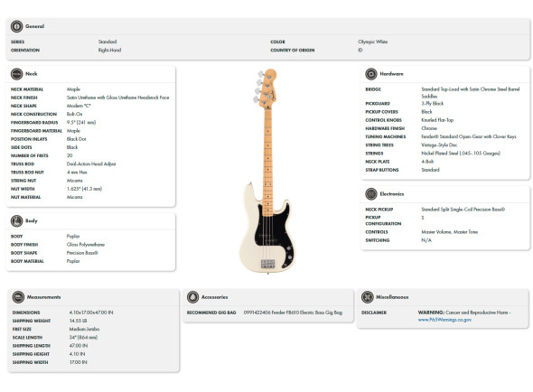Click the SIDE DOTS label
Image resolution: width=533 pixels, height=392 pixels.
[21, 147]
